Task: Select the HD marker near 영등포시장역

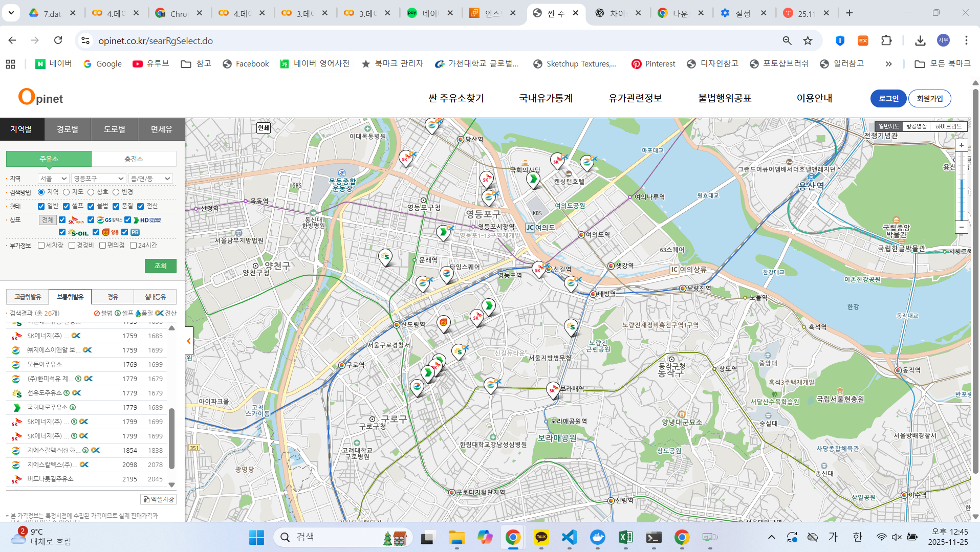Action: pos(443,232)
